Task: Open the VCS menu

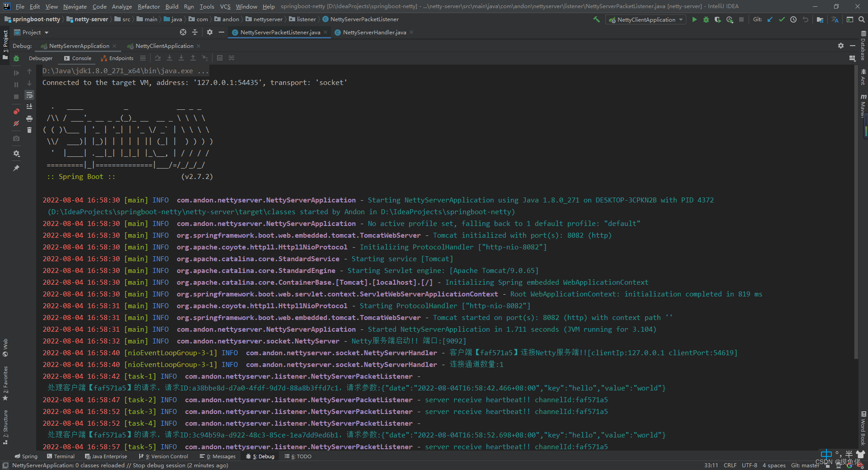Action: (225, 6)
